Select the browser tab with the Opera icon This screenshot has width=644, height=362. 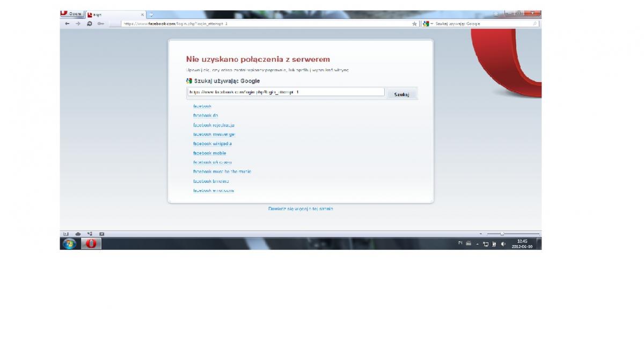(115, 14)
